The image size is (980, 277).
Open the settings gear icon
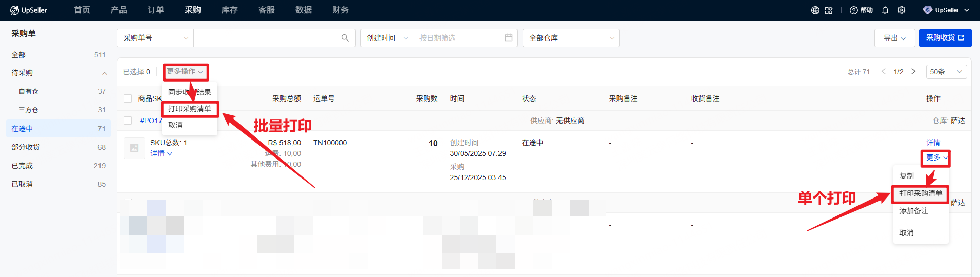(x=902, y=10)
